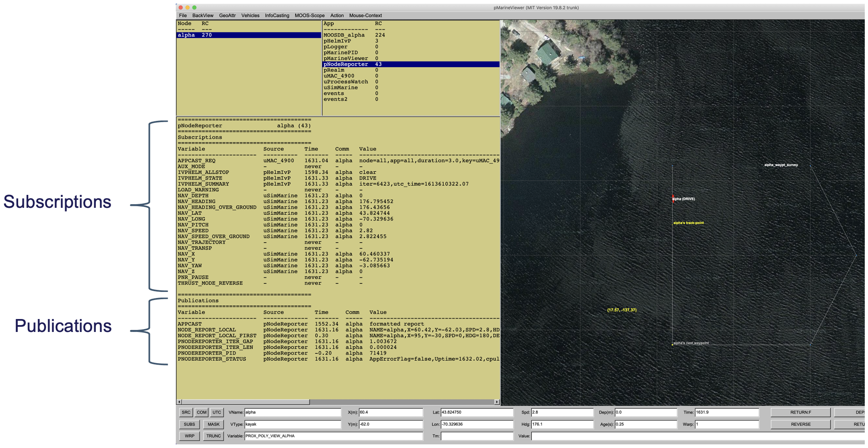Toggle the COM column button
The height and width of the screenshot is (448, 868).
(201, 412)
